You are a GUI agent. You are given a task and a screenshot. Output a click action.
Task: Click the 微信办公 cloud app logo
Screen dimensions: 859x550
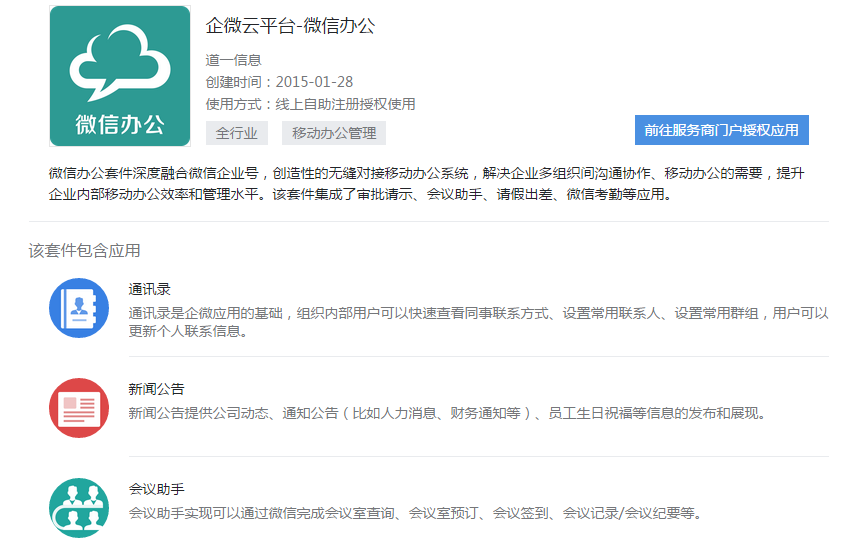(120, 76)
